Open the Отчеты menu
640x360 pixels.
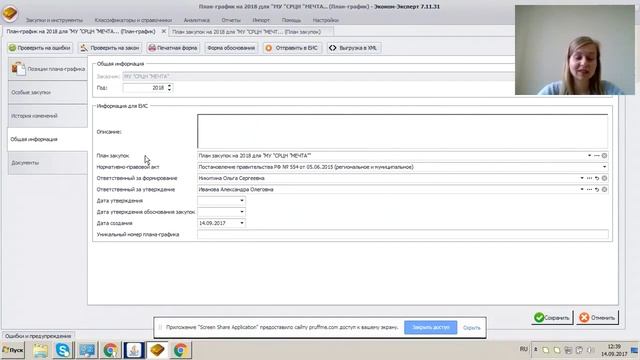231,20
